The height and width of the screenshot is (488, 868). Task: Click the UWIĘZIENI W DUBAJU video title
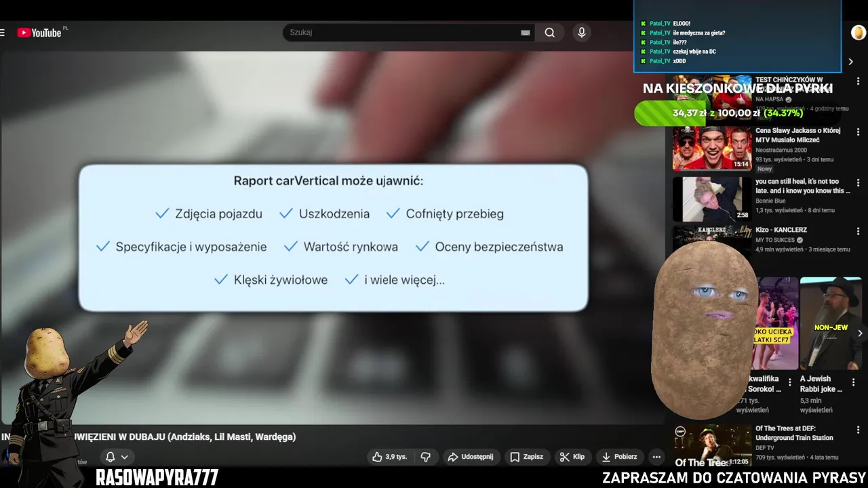coord(149,436)
